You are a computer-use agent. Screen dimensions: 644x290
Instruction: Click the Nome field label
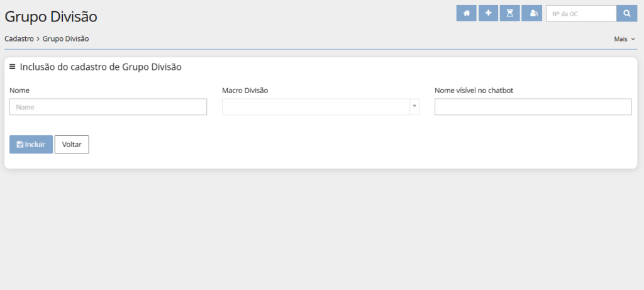tap(19, 91)
